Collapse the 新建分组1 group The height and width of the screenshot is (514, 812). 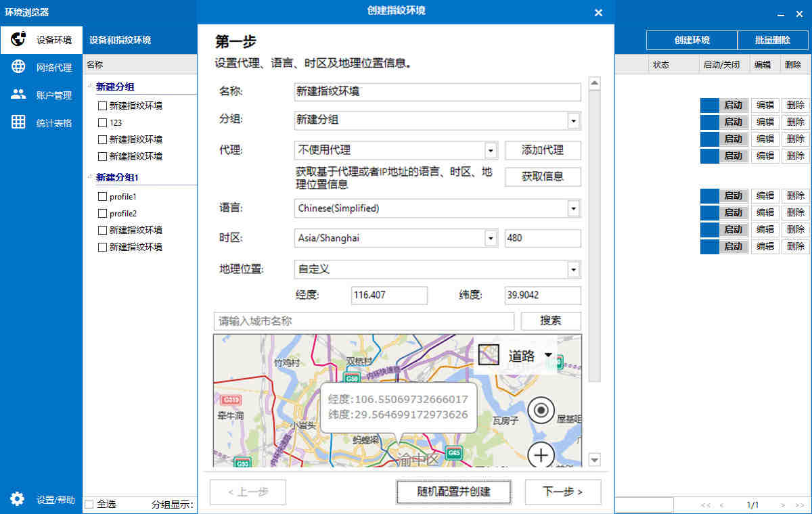[x=90, y=176]
